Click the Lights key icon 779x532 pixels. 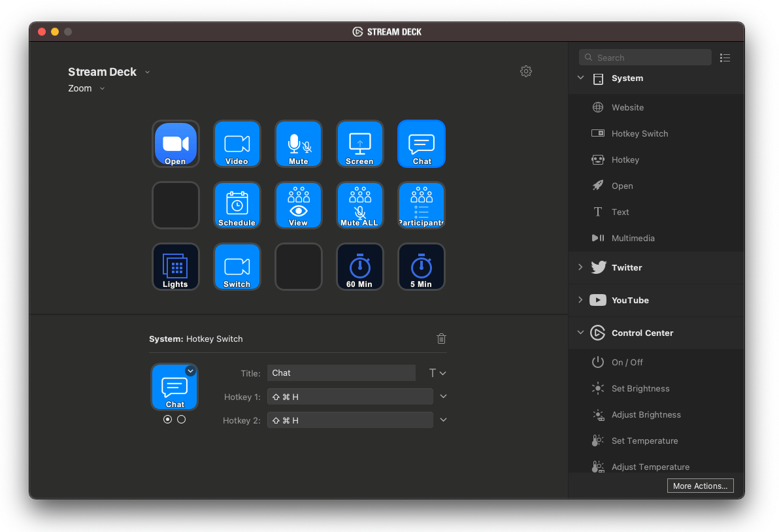click(175, 267)
